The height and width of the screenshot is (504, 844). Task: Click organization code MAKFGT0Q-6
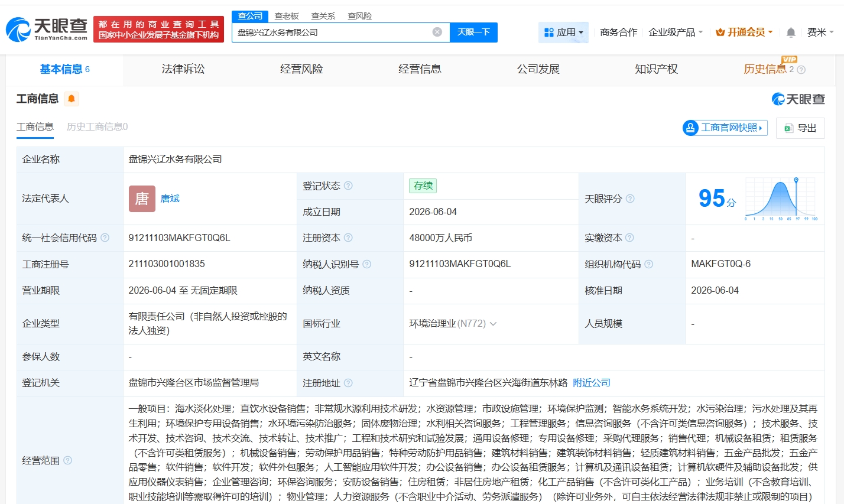coord(720,264)
